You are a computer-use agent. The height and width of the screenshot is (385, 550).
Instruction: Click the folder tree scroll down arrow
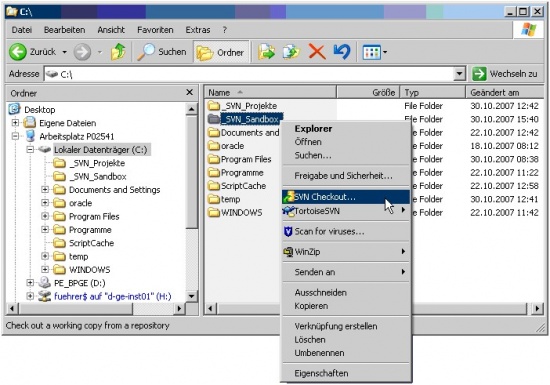click(x=191, y=296)
